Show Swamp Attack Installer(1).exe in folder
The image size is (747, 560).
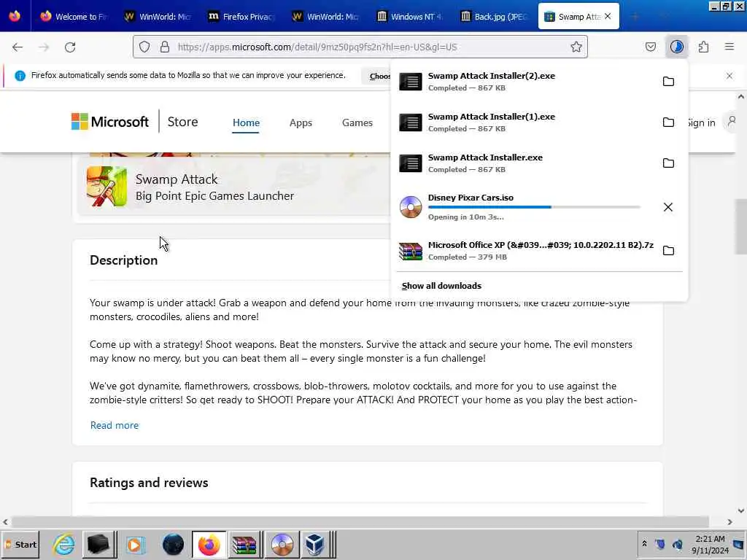[x=668, y=122]
